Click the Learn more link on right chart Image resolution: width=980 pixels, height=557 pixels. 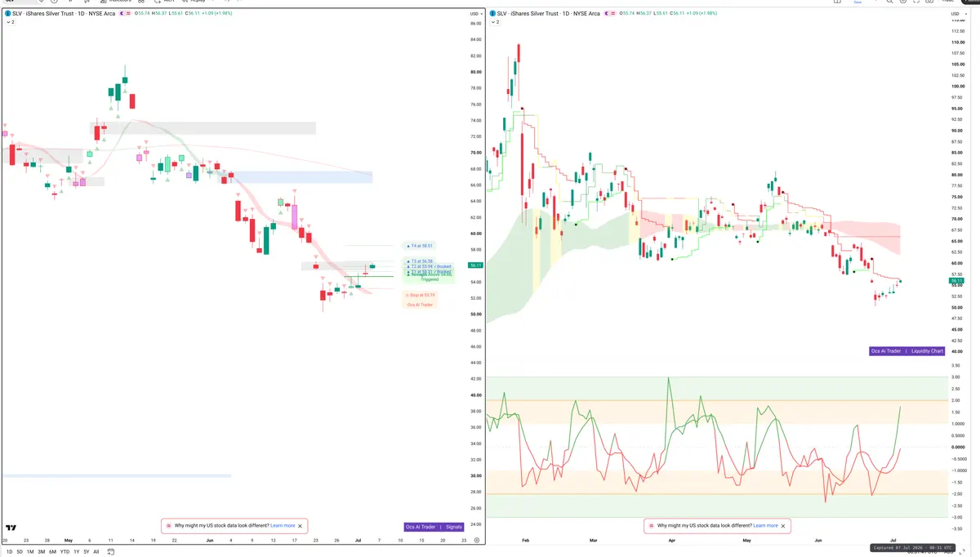[x=765, y=526]
